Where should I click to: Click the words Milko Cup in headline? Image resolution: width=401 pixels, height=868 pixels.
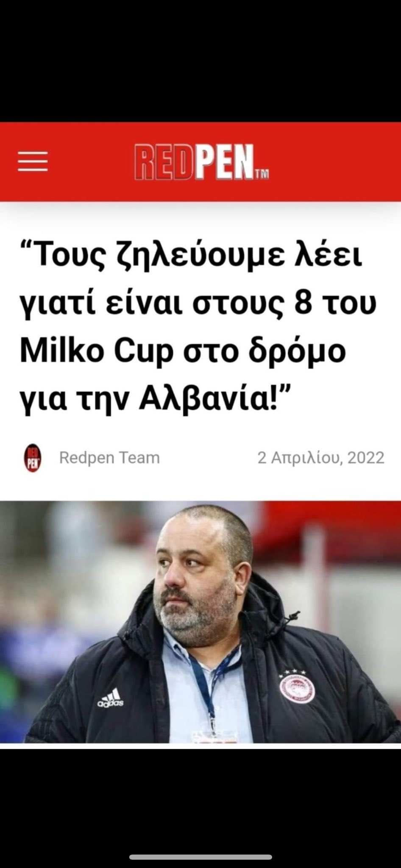tap(97, 351)
